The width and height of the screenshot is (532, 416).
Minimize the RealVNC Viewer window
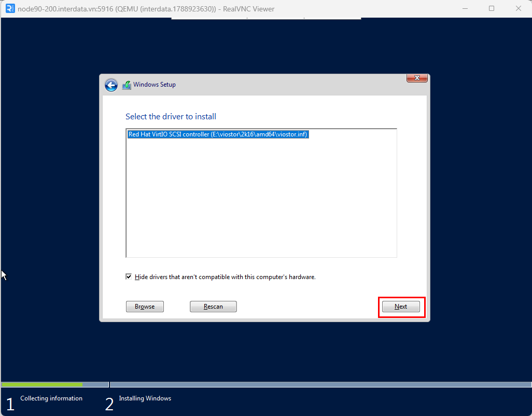[x=465, y=8]
